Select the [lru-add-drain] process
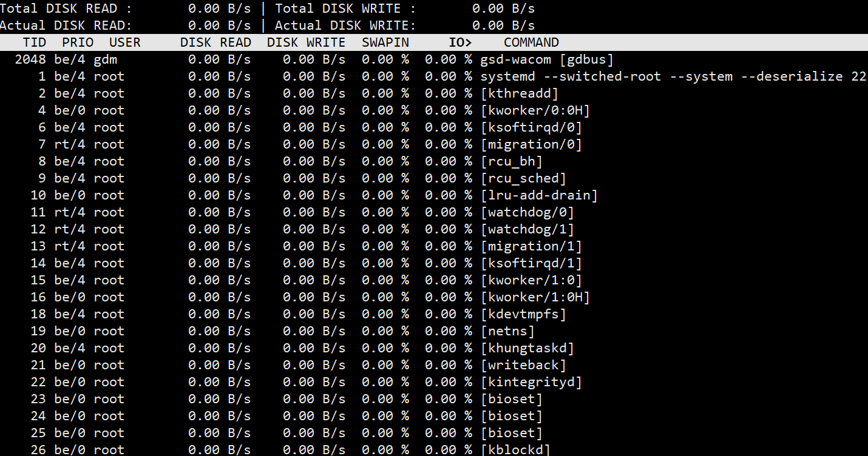Screen dimensions: 868x456 click(539, 195)
